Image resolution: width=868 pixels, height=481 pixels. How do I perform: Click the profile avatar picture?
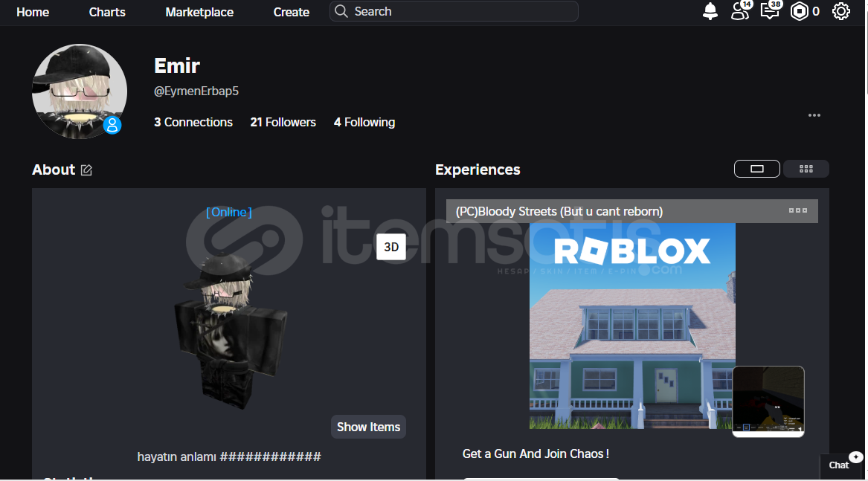coord(79,91)
